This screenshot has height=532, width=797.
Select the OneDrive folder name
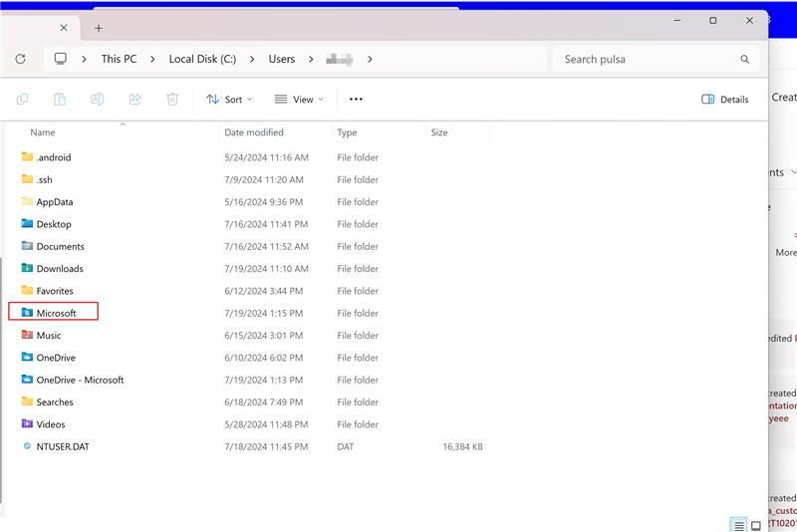click(x=56, y=358)
